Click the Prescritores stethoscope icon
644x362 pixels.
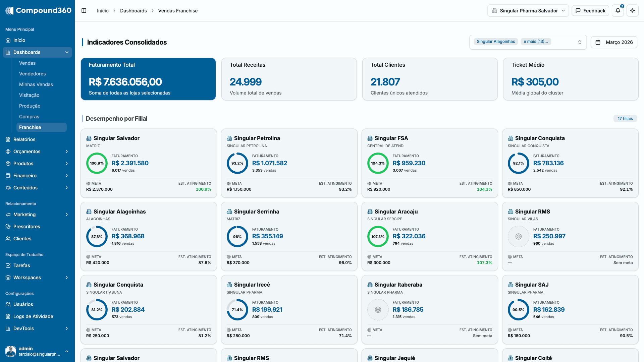coord(8,227)
